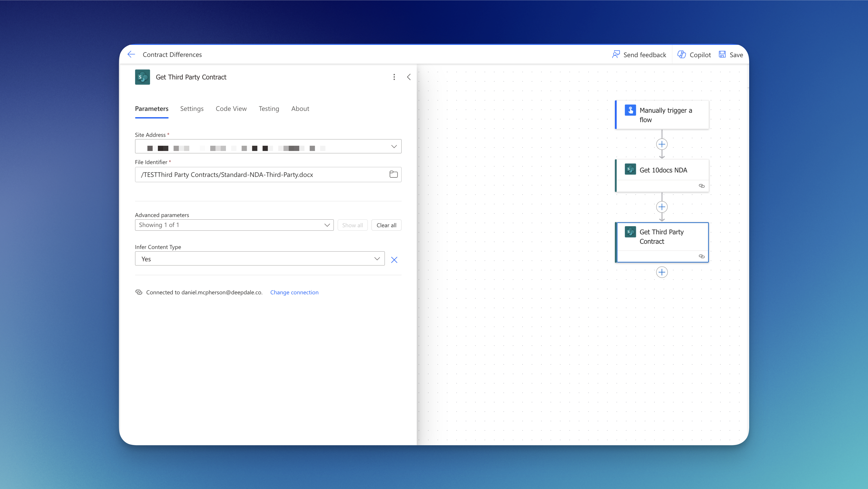Add step after Get 10docs NDA

661,207
